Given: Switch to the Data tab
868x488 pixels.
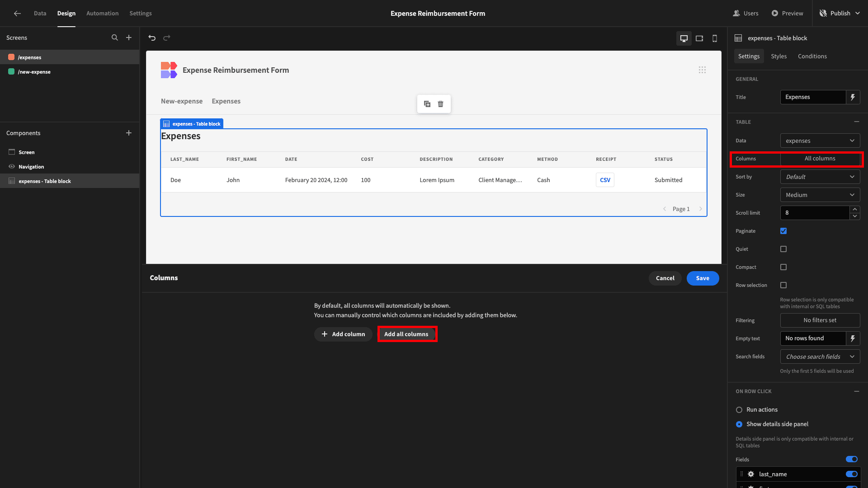Looking at the screenshot, I should (x=40, y=14).
